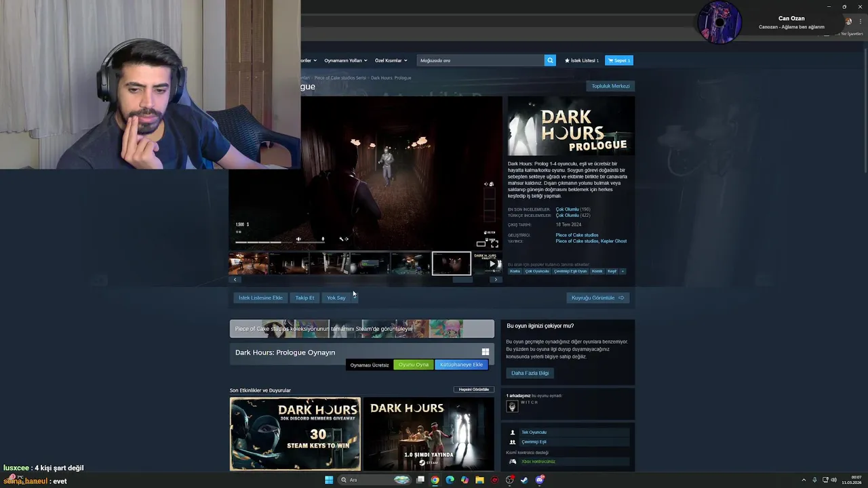Open Piece of Cake studios Serisi breadcrumb
Image resolution: width=868 pixels, height=488 pixels.
(x=340, y=78)
